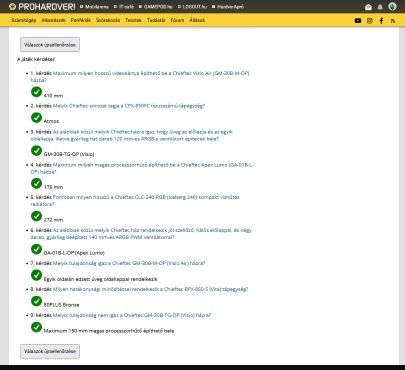Open the Számítógép menu
The height and width of the screenshot is (370, 405).
point(24,20)
